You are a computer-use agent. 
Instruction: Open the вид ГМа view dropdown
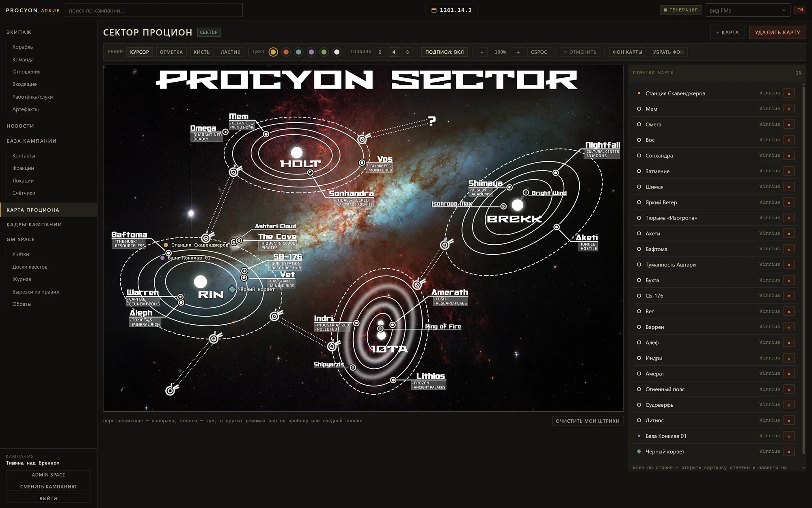pyautogui.click(x=747, y=10)
